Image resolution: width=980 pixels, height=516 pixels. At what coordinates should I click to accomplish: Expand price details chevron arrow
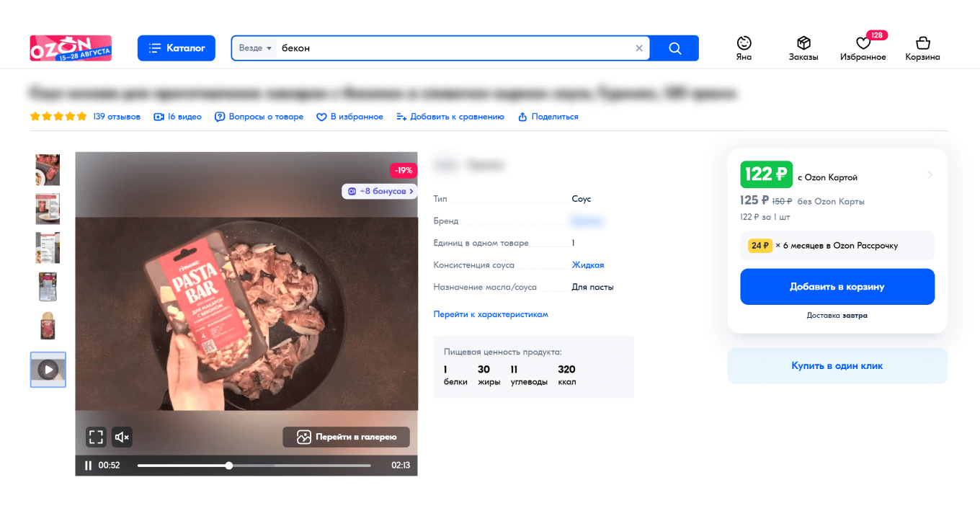930,174
